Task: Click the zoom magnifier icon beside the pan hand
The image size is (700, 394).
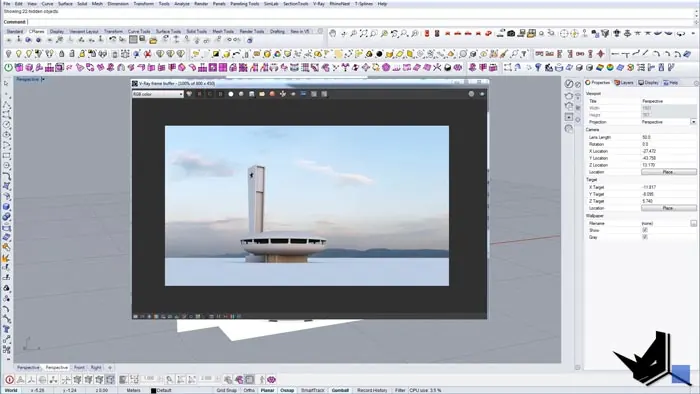Action: coord(353,33)
